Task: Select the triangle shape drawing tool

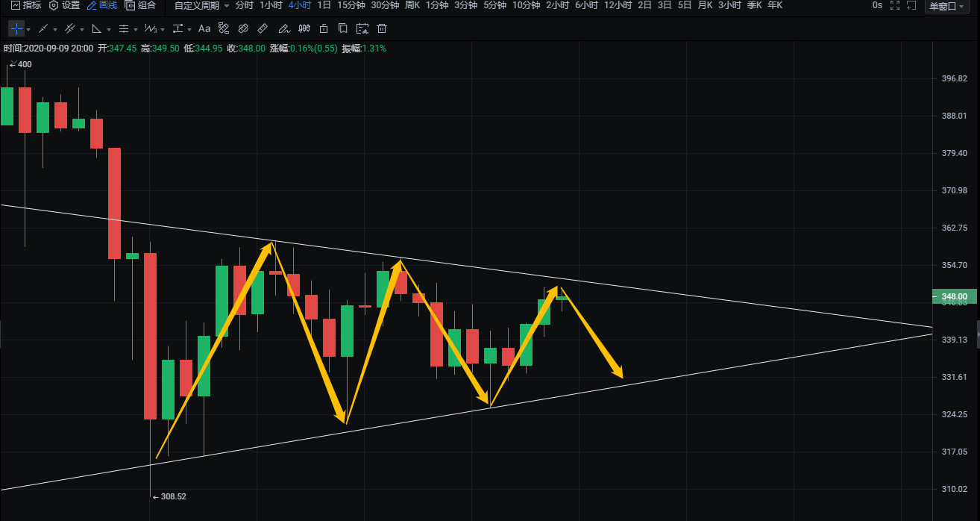Action: click(x=96, y=29)
